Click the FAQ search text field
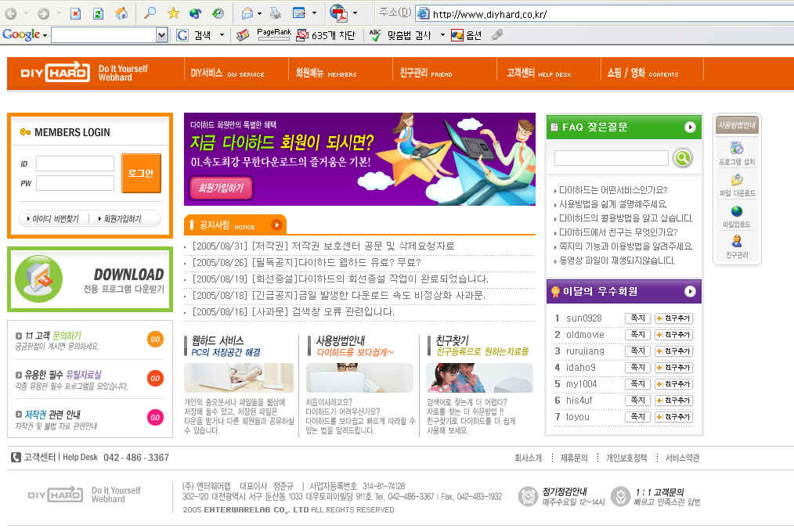 coord(612,158)
